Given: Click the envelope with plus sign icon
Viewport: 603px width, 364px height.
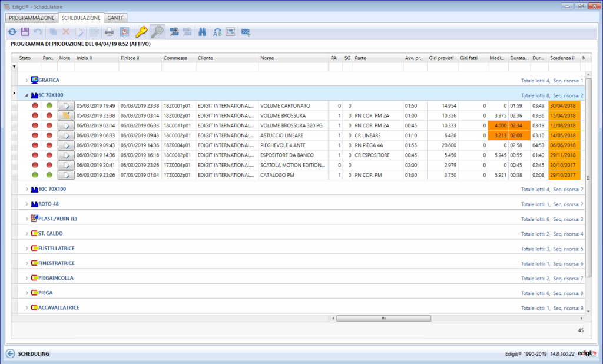Looking at the screenshot, I should 244,32.
